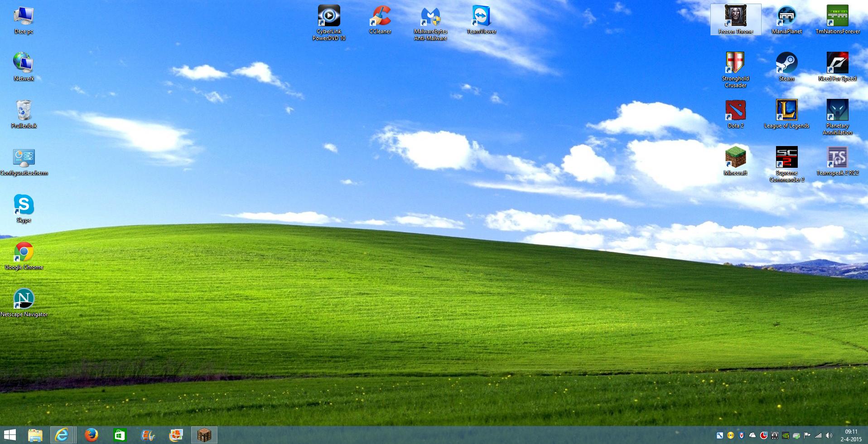The height and width of the screenshot is (444, 868).
Task: Select the Stronghold Crusader icon
Action: (735, 70)
